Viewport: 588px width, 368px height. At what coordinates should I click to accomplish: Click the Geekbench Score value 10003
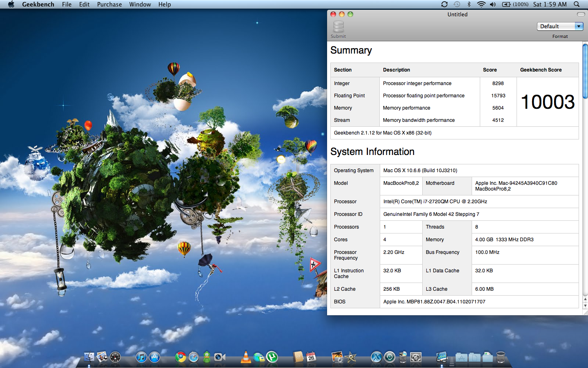click(548, 102)
